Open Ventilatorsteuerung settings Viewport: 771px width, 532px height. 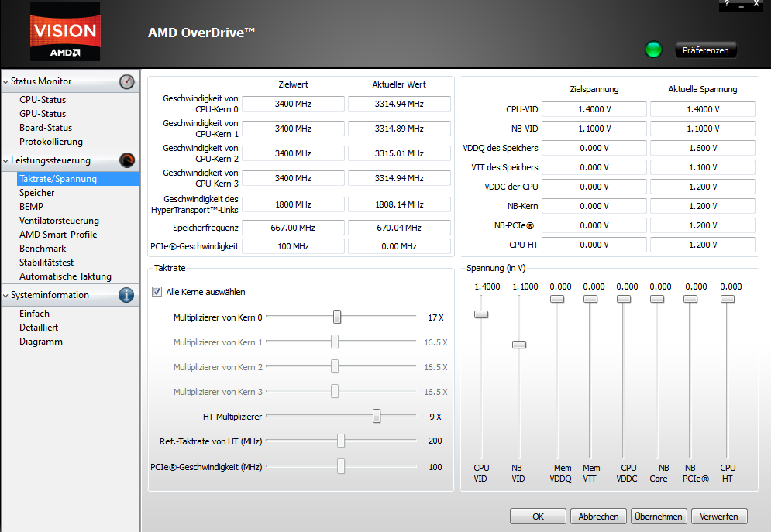click(59, 221)
